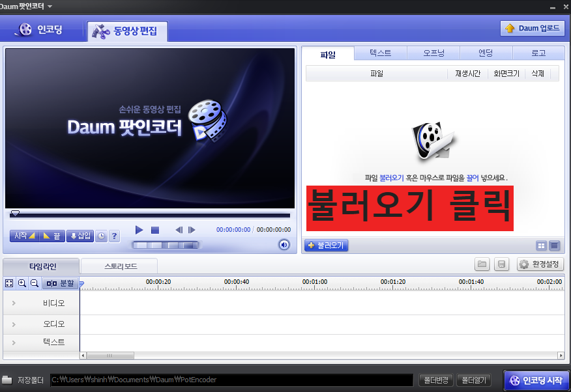Image resolution: width=571 pixels, height=392 pixels.
Task: Start encoding with 인코딩 시작
Action: tap(536, 381)
